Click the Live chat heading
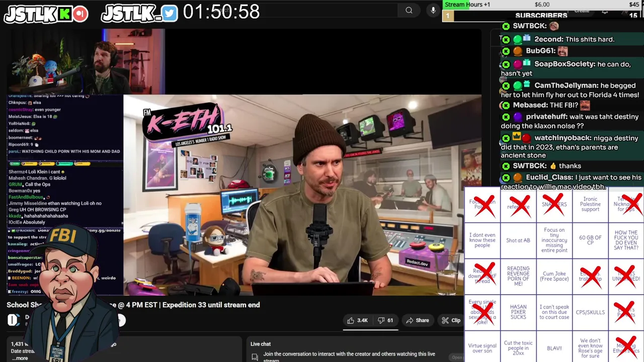644x362 pixels. tap(261, 344)
